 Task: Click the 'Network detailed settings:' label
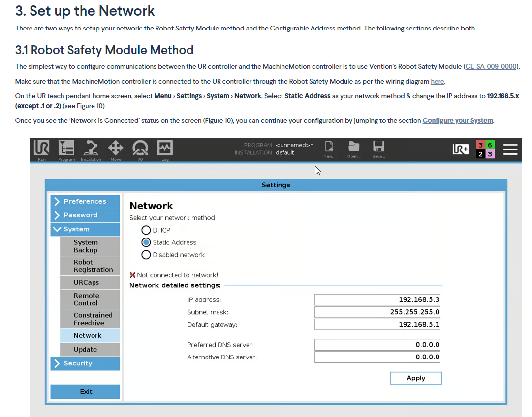click(x=175, y=285)
